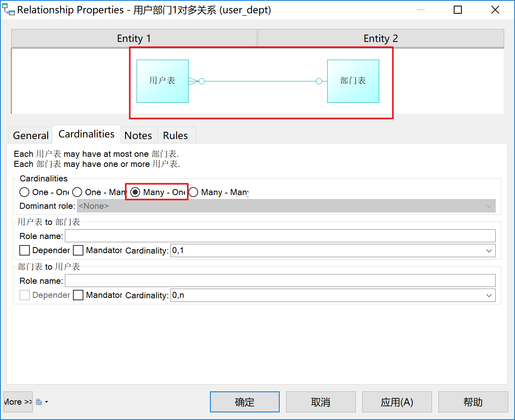Click the Entity 2 header button
Viewport: 515px width, 420px height.
tap(381, 38)
